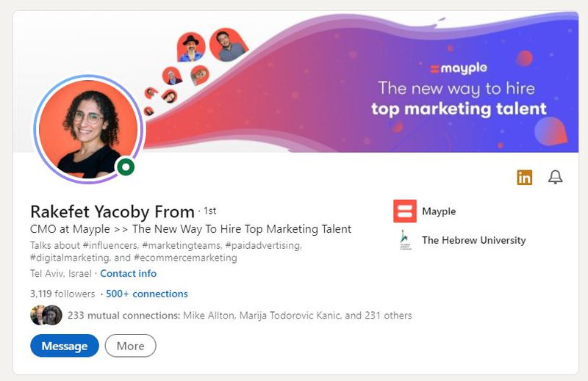Image resolution: width=588 pixels, height=381 pixels.
Task: Click the notification bell icon
Action: [x=556, y=177]
